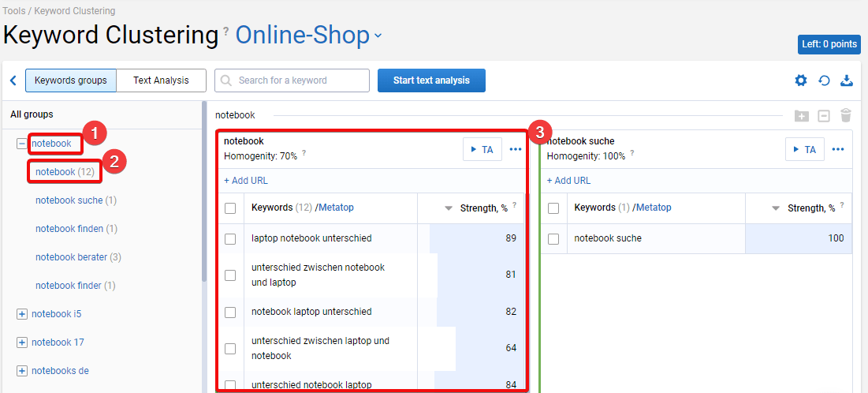Click TA button of notebook suche group
Image resolution: width=868 pixels, height=393 pixels.
(x=805, y=149)
